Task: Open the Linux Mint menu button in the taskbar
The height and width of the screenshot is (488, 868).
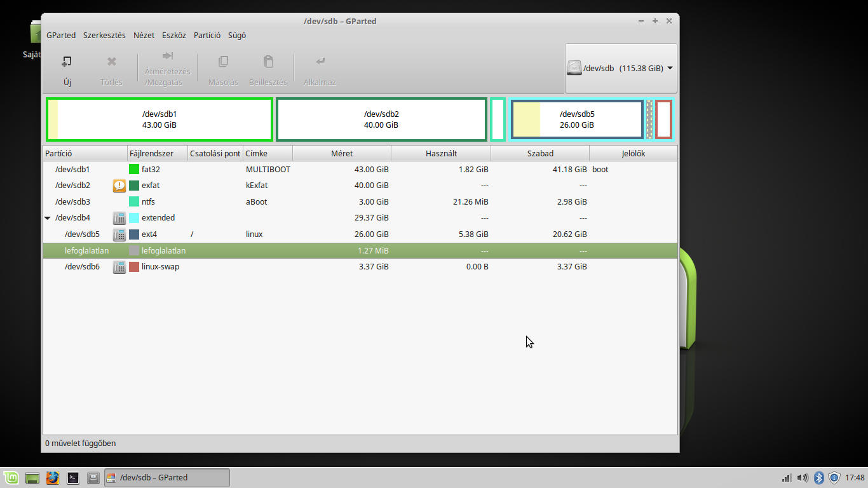Action: 11,478
